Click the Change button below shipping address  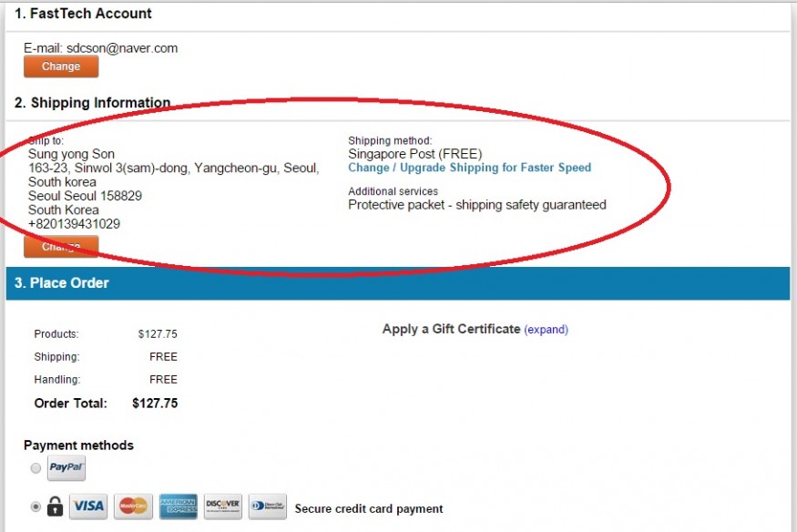61,247
